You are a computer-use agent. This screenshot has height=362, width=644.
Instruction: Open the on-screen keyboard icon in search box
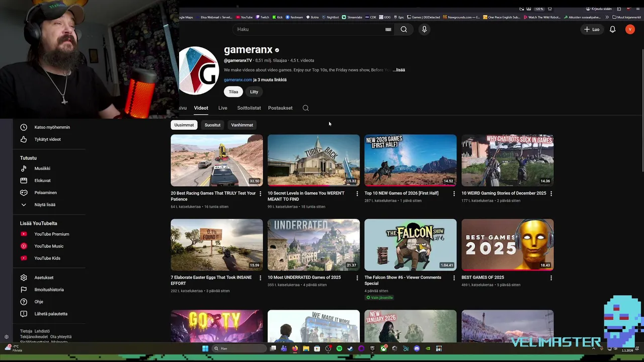click(388, 29)
